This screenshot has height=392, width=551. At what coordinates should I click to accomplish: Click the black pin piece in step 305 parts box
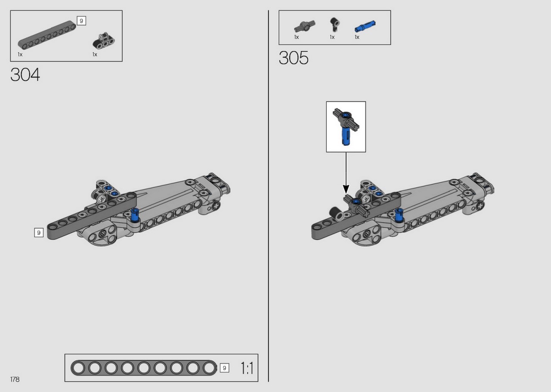334,25
